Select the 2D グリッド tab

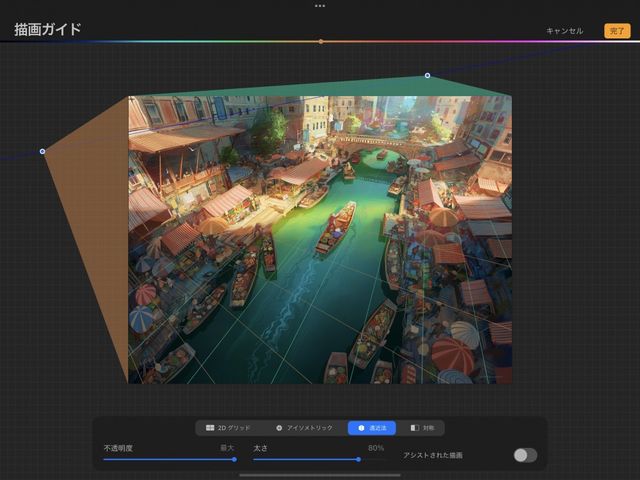(x=228, y=428)
